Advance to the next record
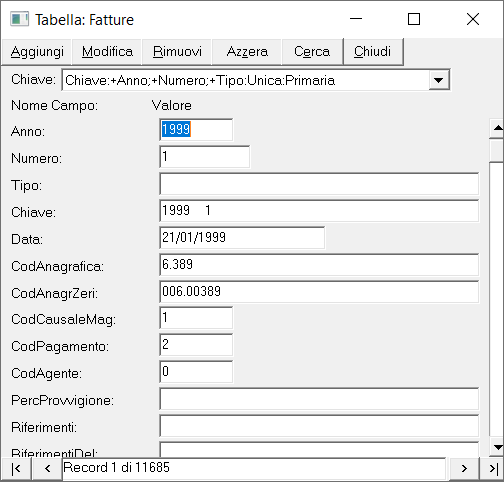504x482 pixels. click(464, 469)
